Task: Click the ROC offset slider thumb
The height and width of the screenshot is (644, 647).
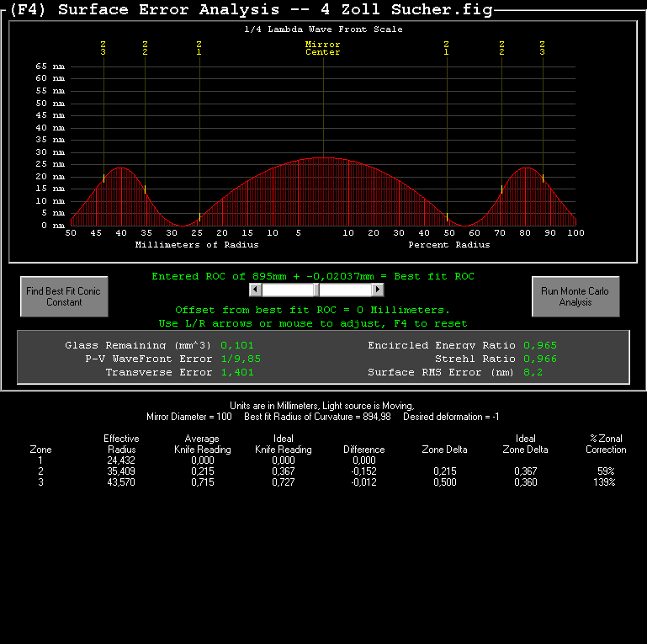Action: pyautogui.click(x=316, y=290)
